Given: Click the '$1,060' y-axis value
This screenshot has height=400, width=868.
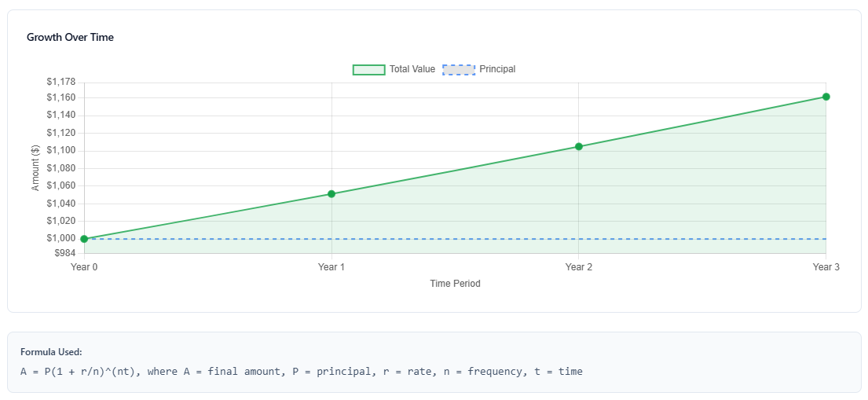Looking at the screenshot, I should (x=61, y=186).
